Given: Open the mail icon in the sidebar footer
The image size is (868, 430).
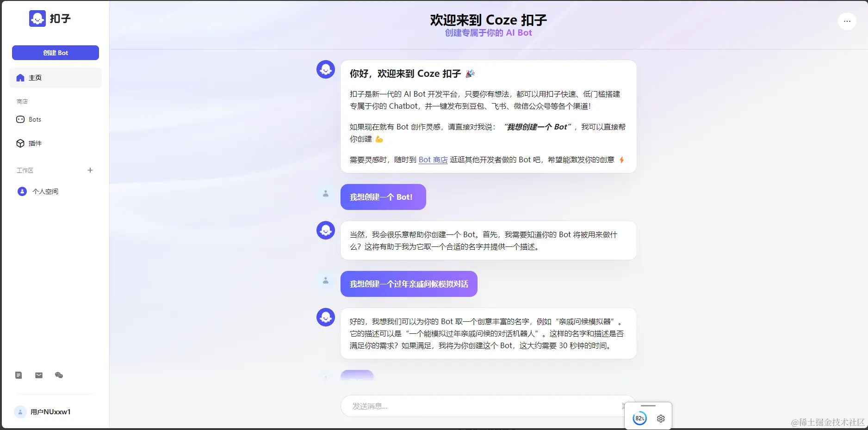Looking at the screenshot, I should (x=39, y=375).
